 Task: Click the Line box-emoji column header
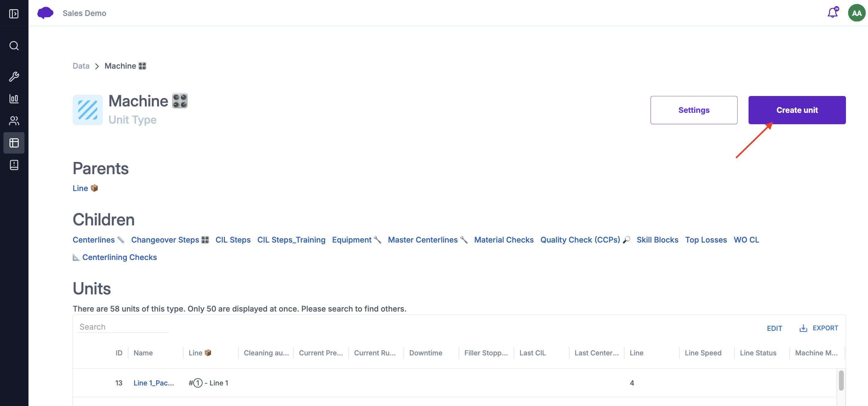[x=200, y=353]
